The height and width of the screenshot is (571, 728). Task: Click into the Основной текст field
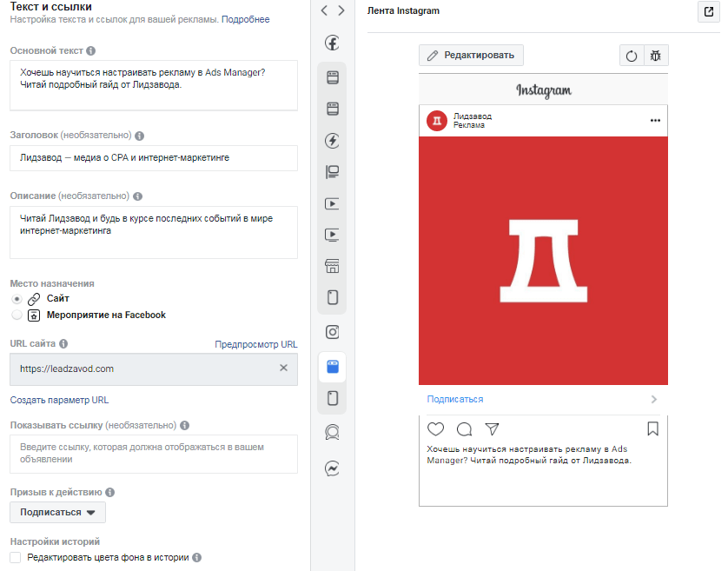pos(154,85)
